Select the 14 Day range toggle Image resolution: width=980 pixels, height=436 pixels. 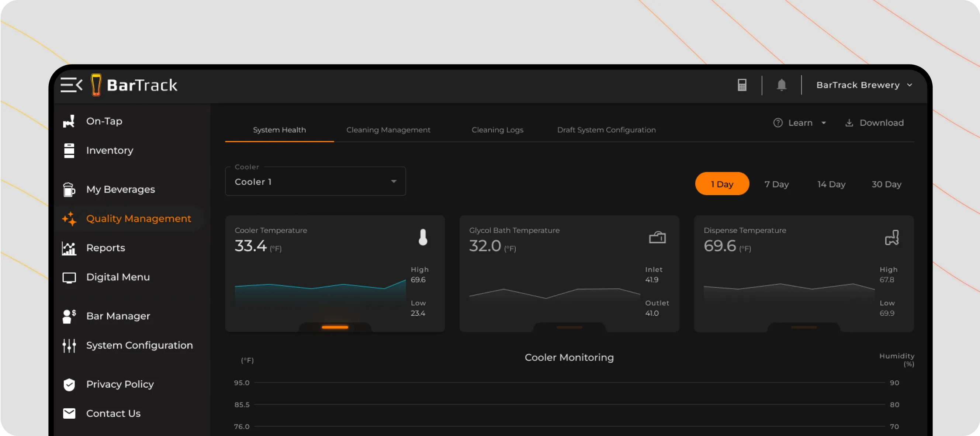click(x=831, y=184)
